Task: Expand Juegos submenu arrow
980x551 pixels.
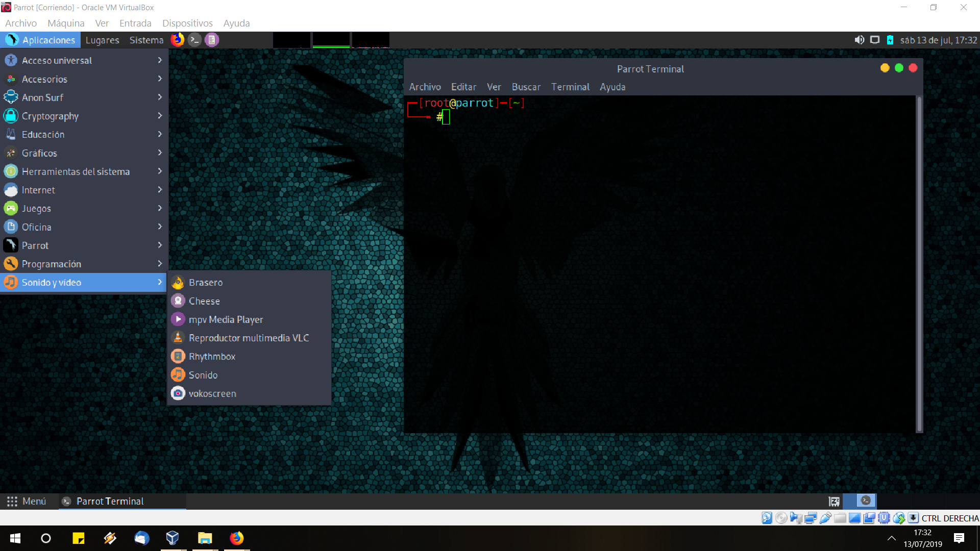Action: coord(160,208)
